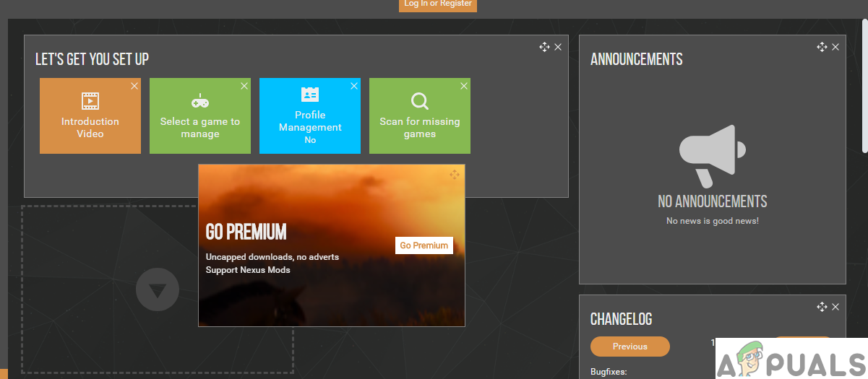Close the Let's Get You Set Up panel
The image size is (868, 379).
point(558,47)
